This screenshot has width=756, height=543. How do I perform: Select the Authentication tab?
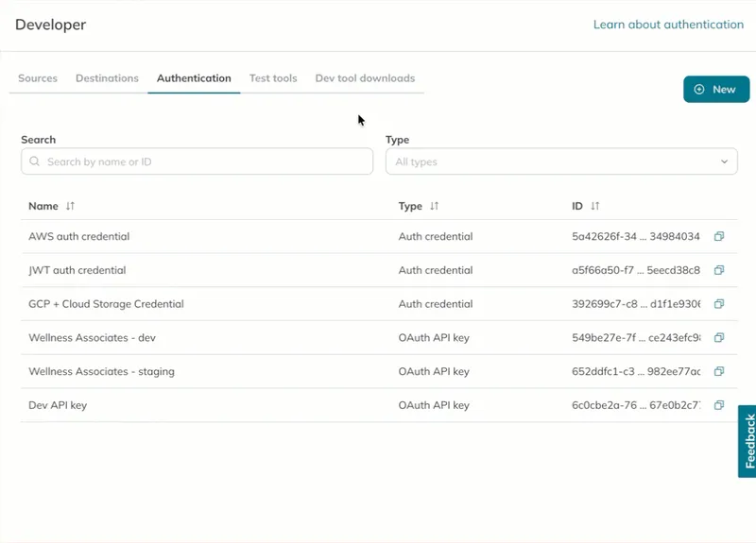194,78
